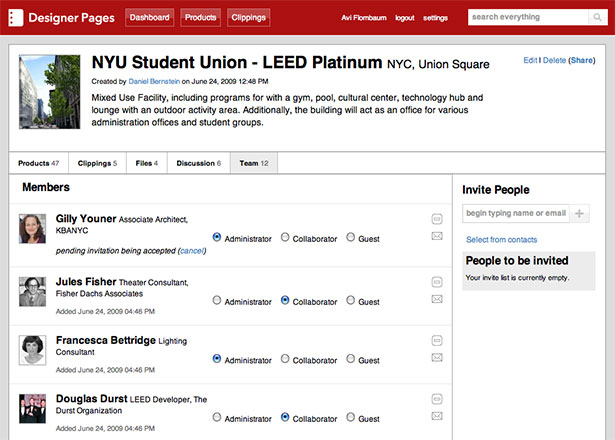Click Douglas Durst's profile photo
The image size is (615, 440).
(x=33, y=409)
